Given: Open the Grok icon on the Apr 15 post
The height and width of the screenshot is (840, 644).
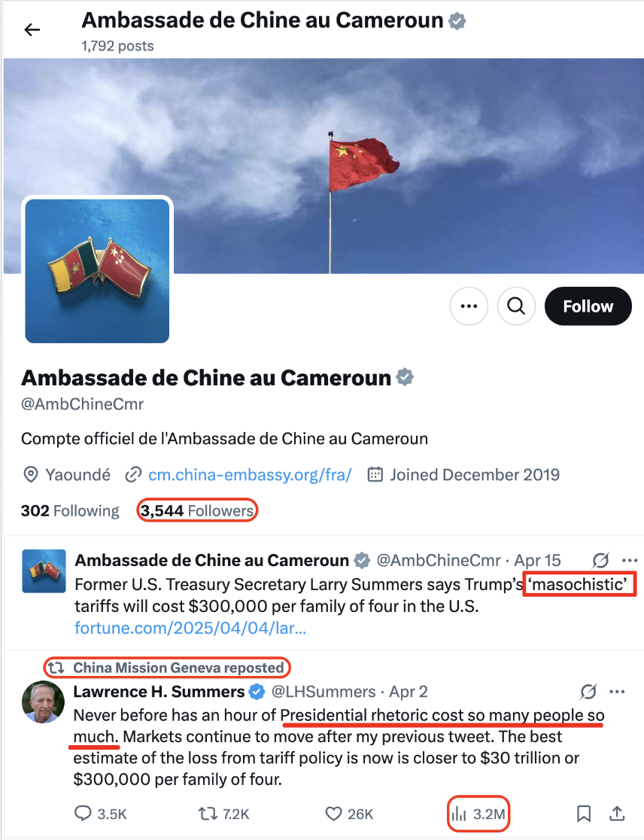Looking at the screenshot, I should click(600, 560).
